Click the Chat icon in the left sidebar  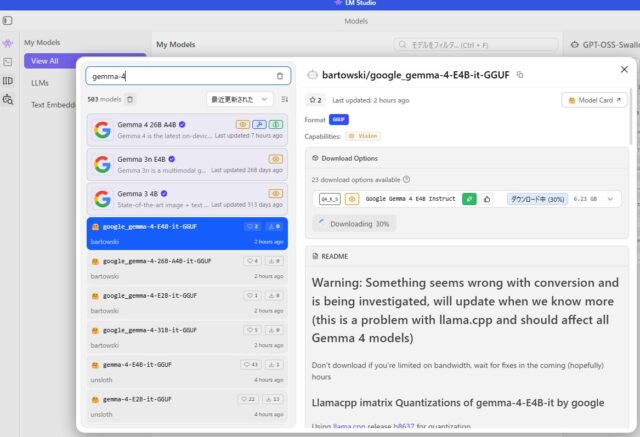click(x=8, y=44)
